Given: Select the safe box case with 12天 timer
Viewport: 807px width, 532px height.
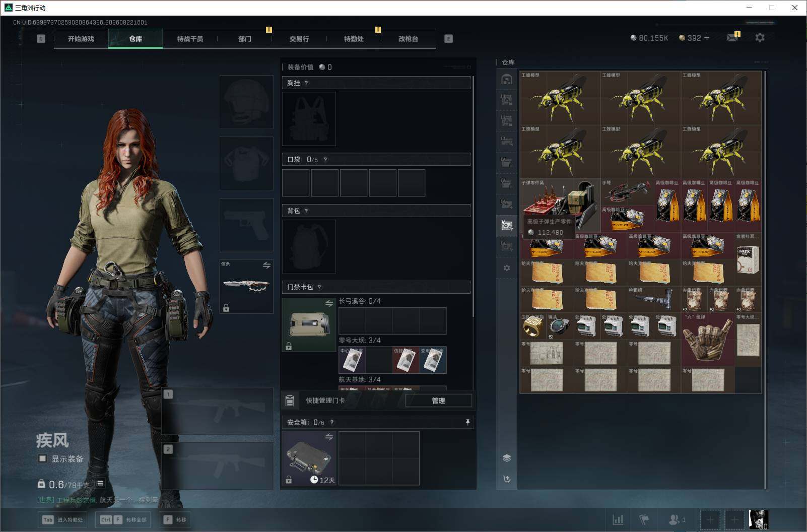Looking at the screenshot, I should point(309,458).
